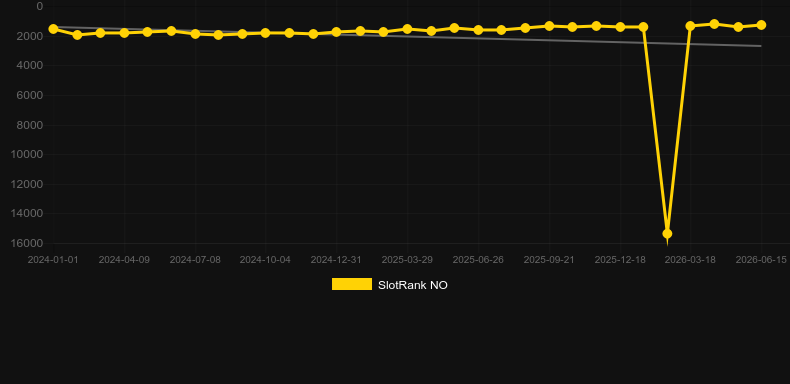
Task: Click the x-axis label 2025-12-18
Action: [620, 260]
